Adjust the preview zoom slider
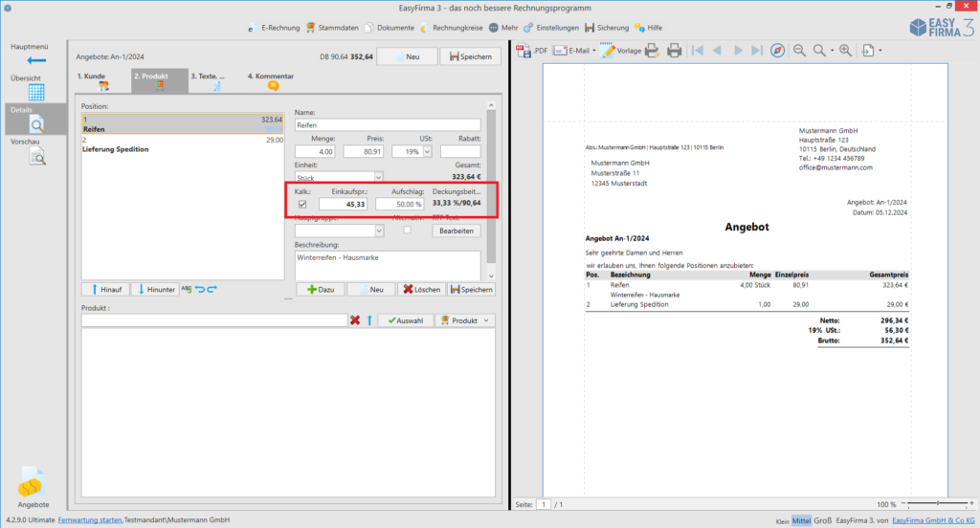 coord(938,504)
